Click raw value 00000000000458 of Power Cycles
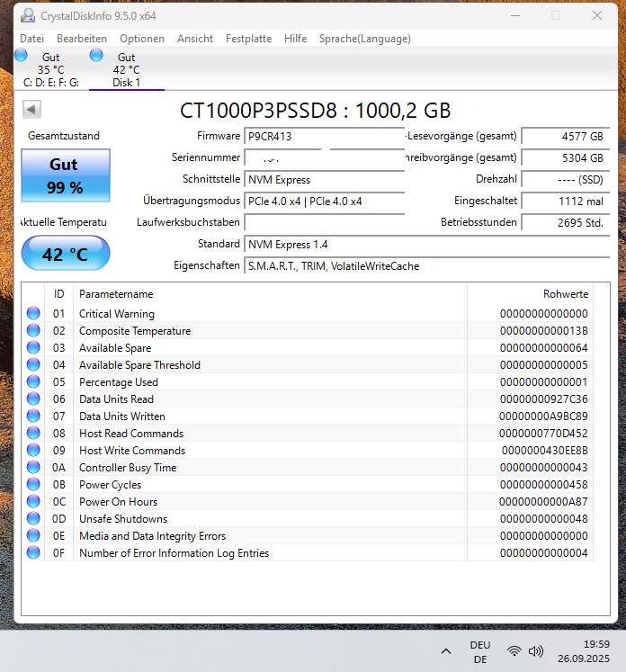This screenshot has height=672, width=626. [x=544, y=485]
